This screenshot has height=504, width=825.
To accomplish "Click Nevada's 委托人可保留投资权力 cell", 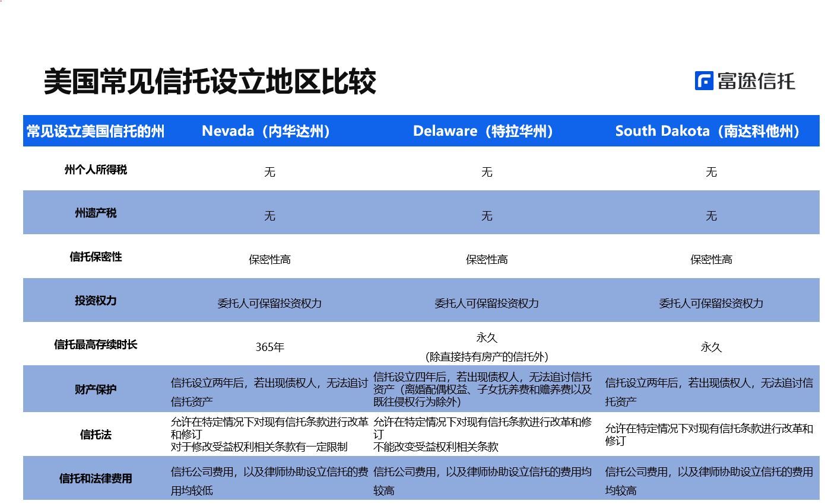I will [269, 304].
